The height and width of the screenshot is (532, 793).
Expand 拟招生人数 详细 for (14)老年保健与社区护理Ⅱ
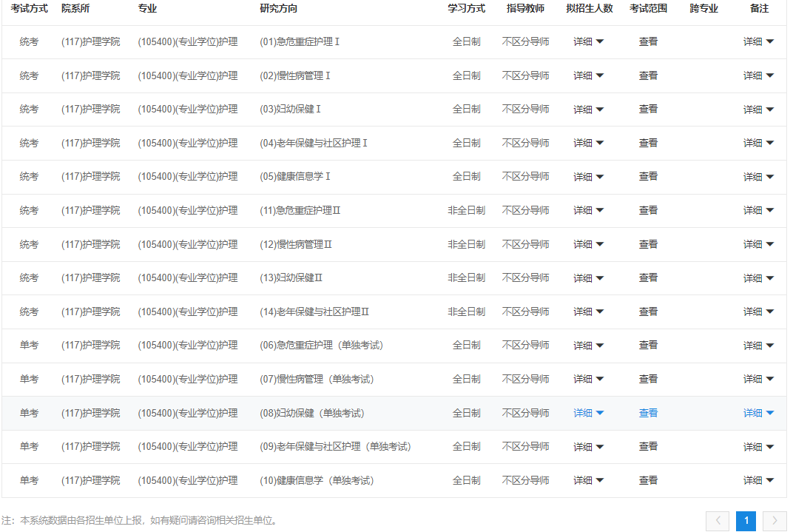(588, 312)
